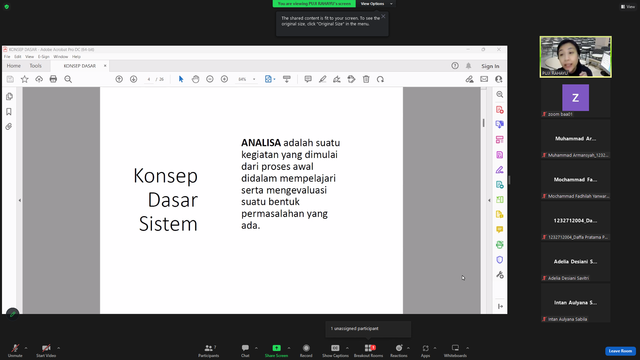Start Video in Zoom toolbar
This screenshot has width=640, height=360.
tap(46, 350)
